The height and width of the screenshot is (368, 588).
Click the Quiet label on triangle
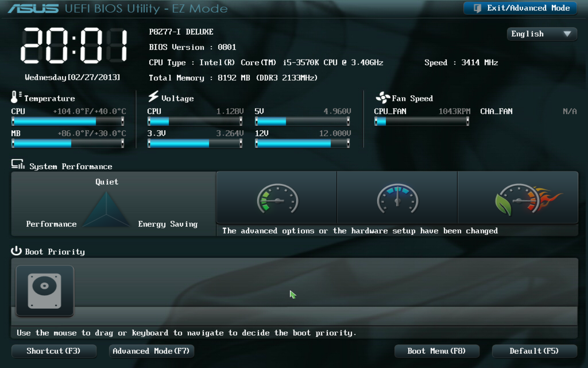(107, 182)
